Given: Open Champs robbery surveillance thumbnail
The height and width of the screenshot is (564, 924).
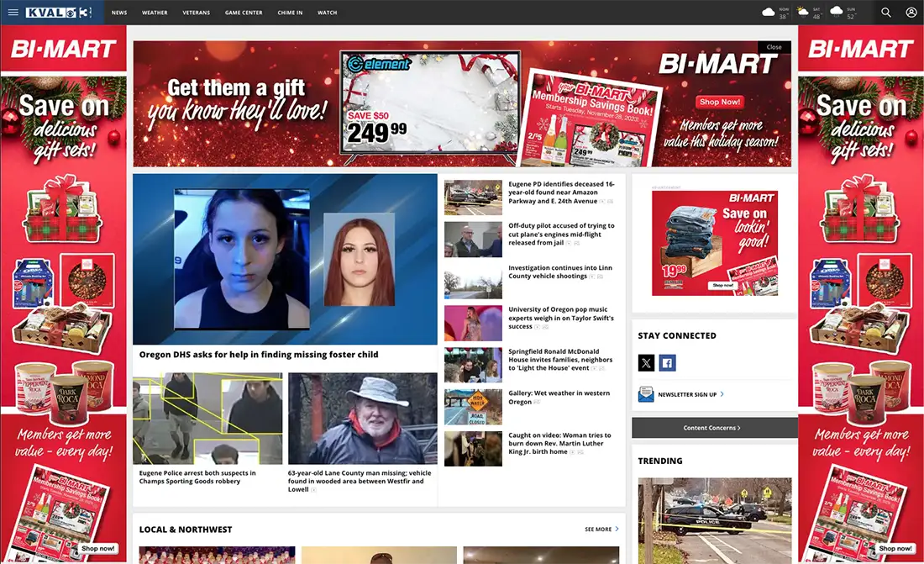Looking at the screenshot, I should click(x=207, y=419).
